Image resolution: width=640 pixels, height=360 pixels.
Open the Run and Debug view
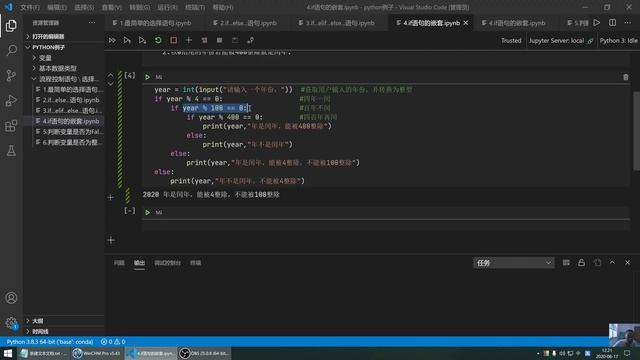(x=11, y=100)
